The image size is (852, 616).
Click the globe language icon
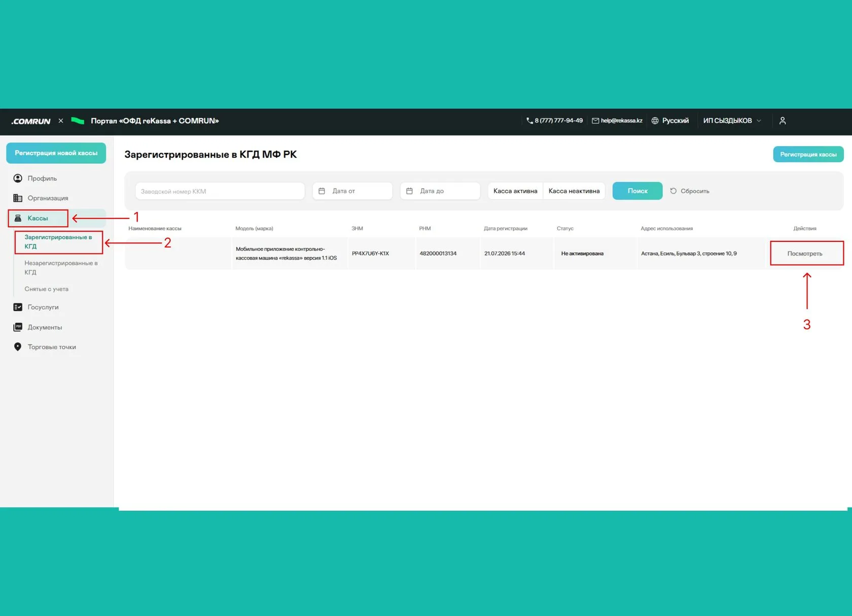tap(655, 121)
